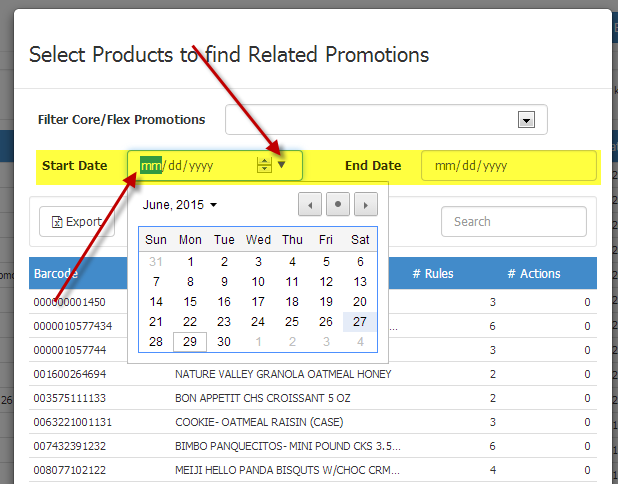Open Start Date calendar dropdown arrow
This screenshot has height=484, width=618.
283,165
